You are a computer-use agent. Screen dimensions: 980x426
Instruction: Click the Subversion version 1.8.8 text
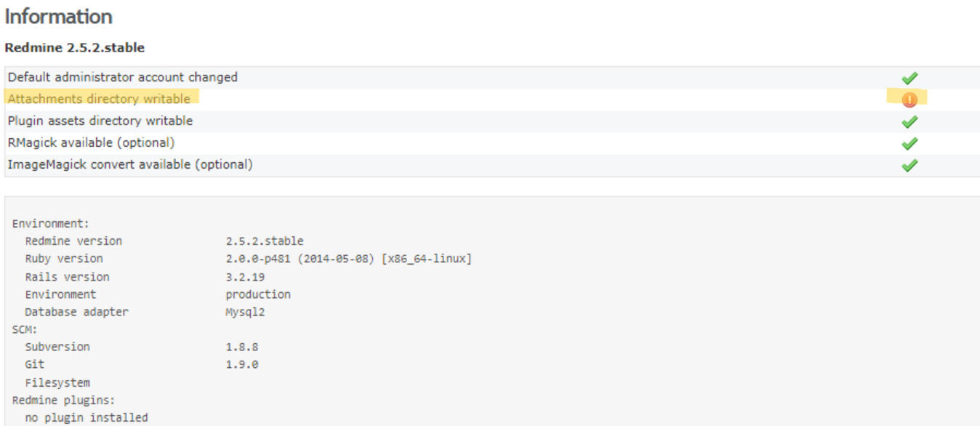[242, 347]
